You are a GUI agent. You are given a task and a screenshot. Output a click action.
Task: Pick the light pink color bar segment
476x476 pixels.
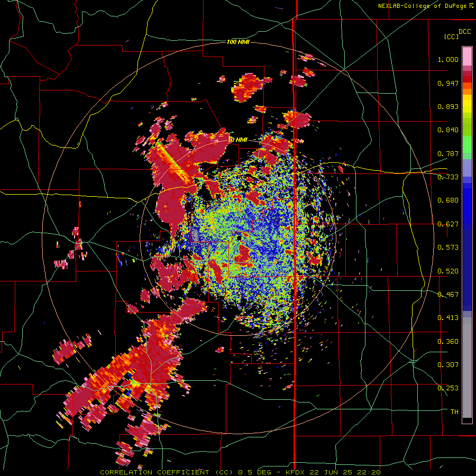point(467,57)
